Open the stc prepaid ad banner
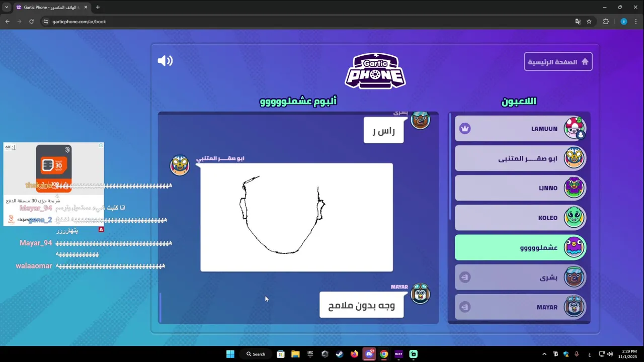 (54, 184)
